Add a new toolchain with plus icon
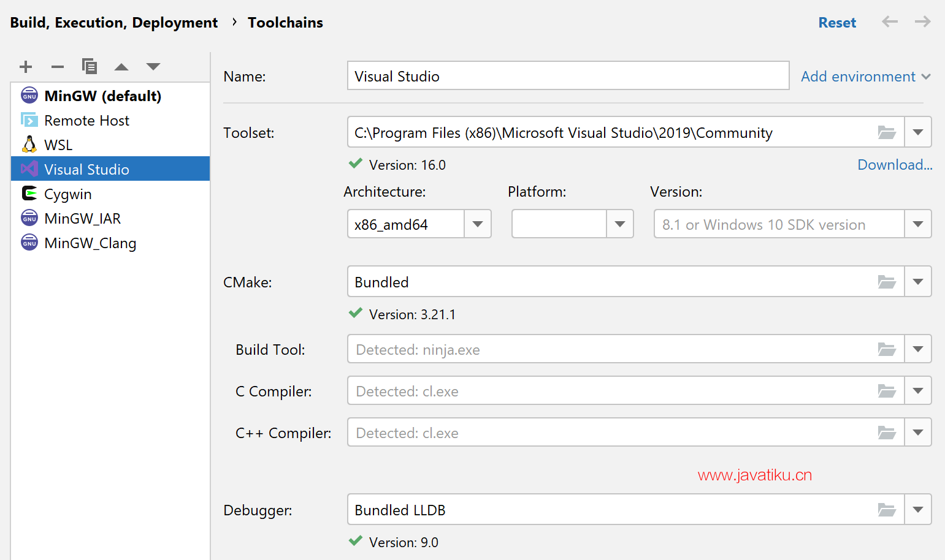The image size is (945, 560). (26, 66)
